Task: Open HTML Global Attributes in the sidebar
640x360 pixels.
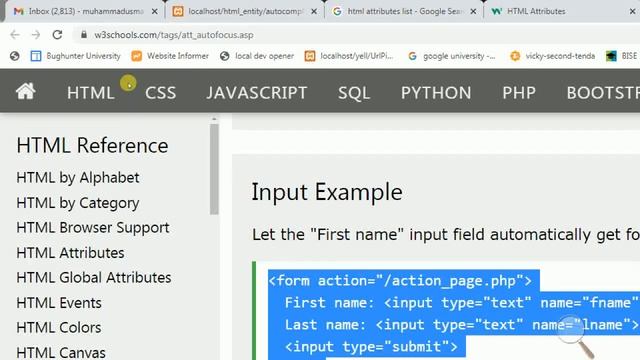Action: tap(94, 278)
